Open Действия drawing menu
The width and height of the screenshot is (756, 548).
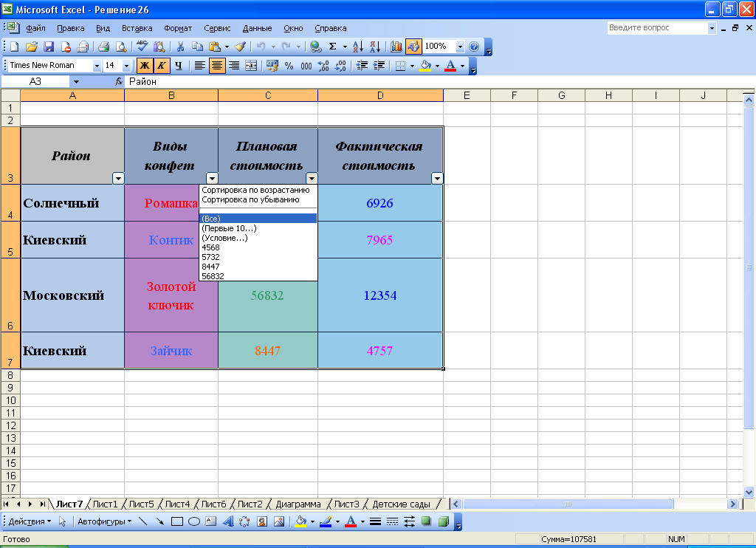coord(30,521)
